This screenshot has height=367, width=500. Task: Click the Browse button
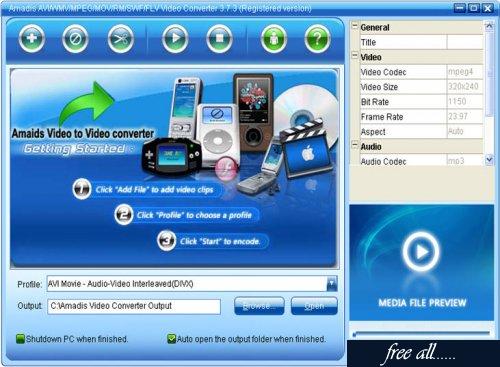[x=259, y=306]
